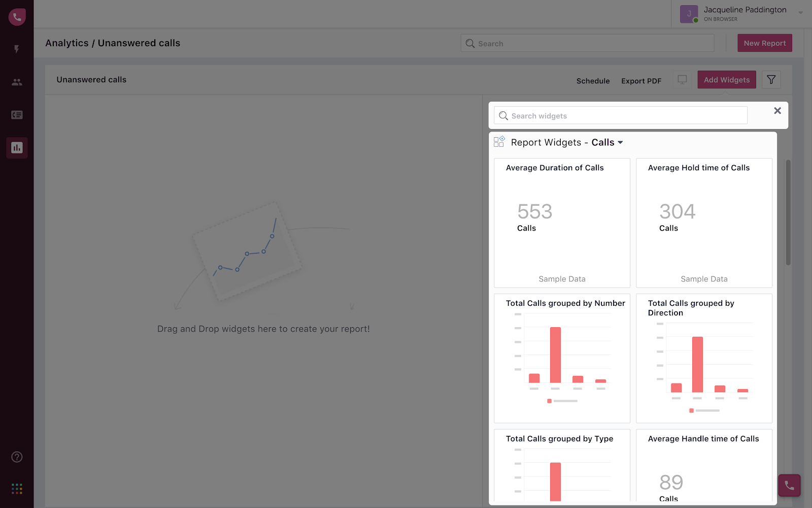Click the magnifier icon in Search widgets

(503, 116)
